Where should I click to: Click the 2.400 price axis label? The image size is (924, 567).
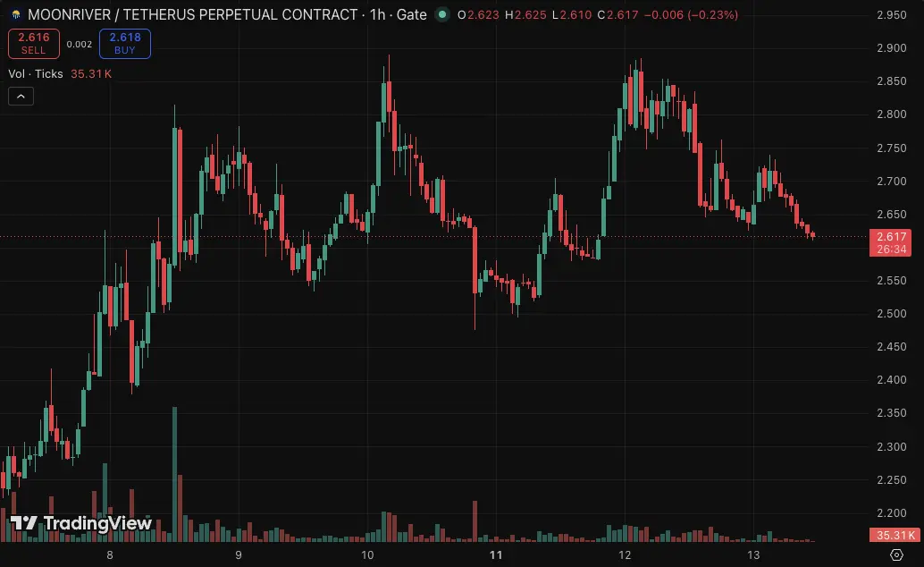(x=892, y=379)
